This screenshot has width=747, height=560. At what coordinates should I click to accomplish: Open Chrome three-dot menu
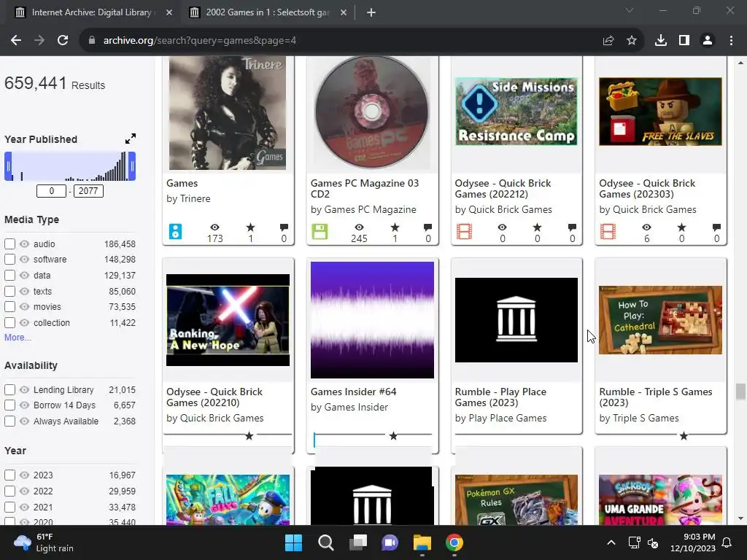[x=731, y=41]
